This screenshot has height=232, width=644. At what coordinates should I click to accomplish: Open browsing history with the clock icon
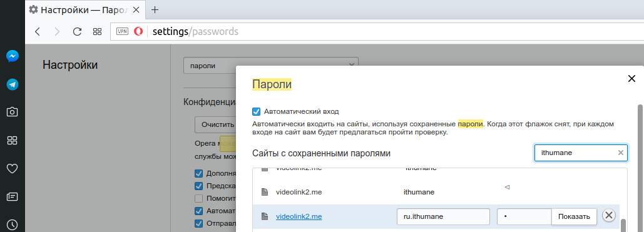pyautogui.click(x=13, y=224)
